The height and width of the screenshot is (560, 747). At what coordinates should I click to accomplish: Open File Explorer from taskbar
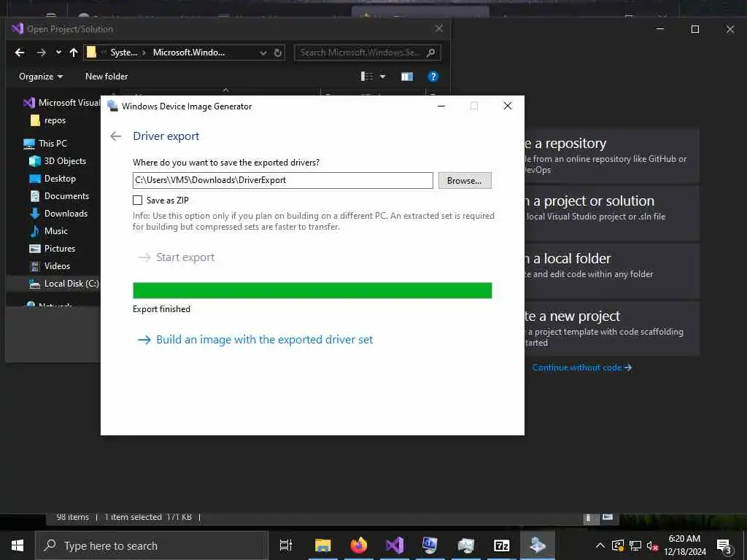[x=322, y=545]
